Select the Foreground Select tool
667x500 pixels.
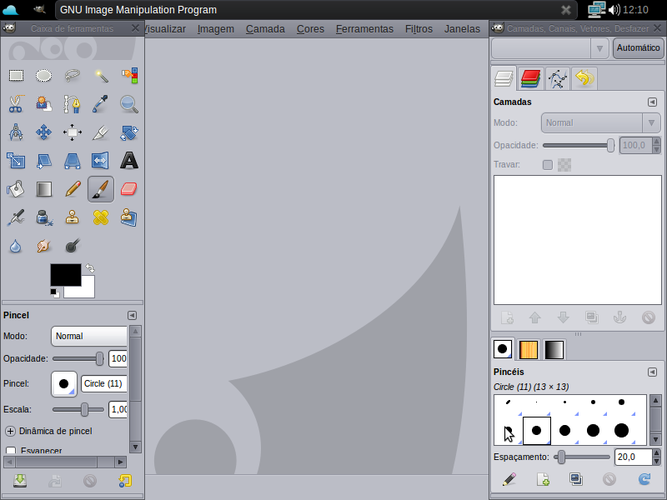(44, 104)
